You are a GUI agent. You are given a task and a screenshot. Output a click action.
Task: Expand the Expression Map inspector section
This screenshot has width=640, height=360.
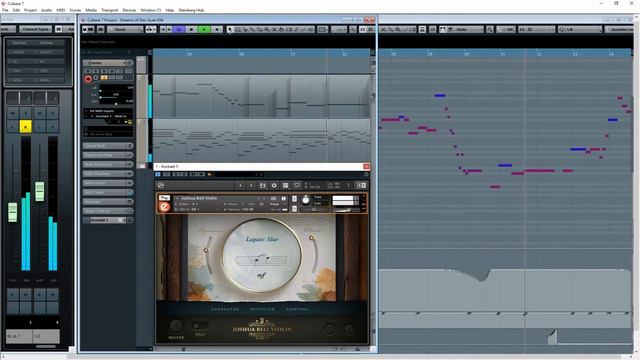tap(108, 155)
